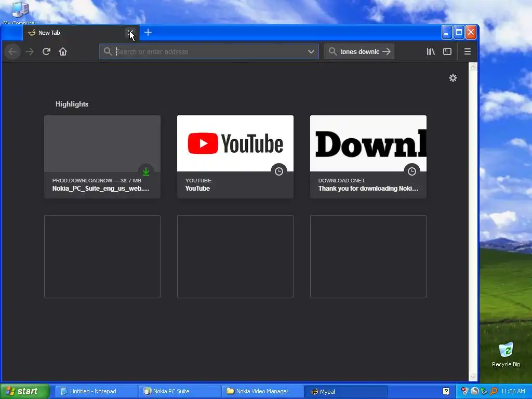Click the Highlights section heading
The height and width of the screenshot is (399, 532).
point(72,104)
